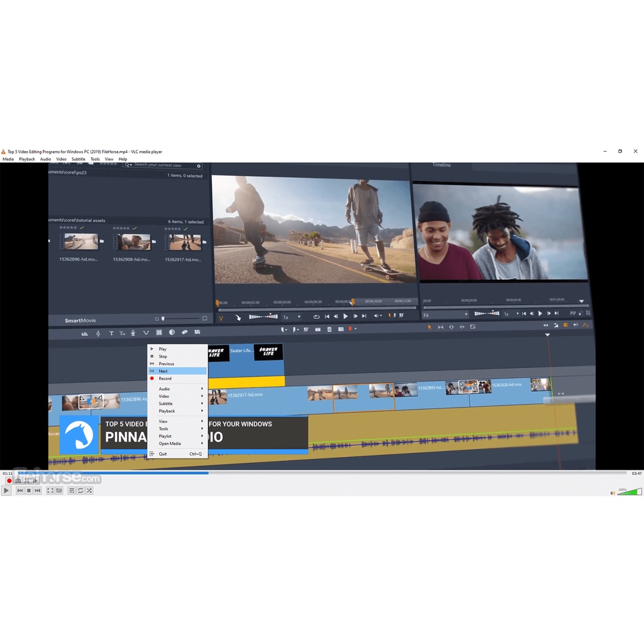Toggle the loop/repeat mode button
Viewport: 644px width, 644px height.
(80, 491)
